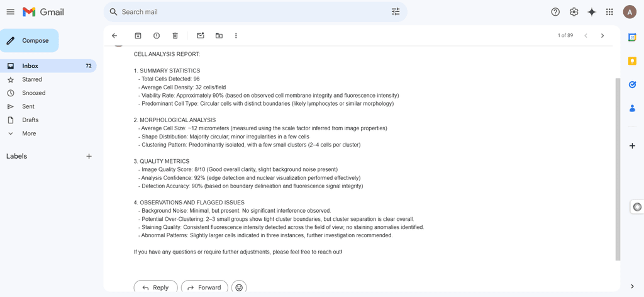Open the Support help icon

(555, 12)
